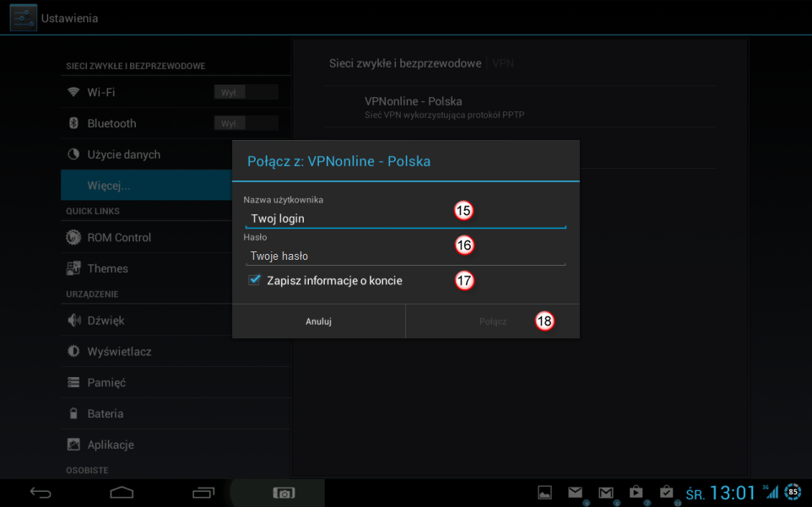Open the second Play Store bag notification
812x507 pixels.
pos(667,492)
